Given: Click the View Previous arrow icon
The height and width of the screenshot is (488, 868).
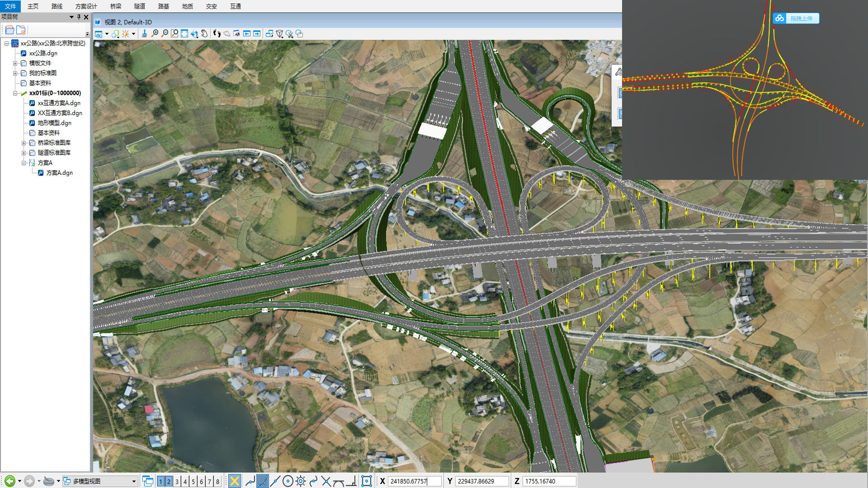Looking at the screenshot, I should coord(247,34).
